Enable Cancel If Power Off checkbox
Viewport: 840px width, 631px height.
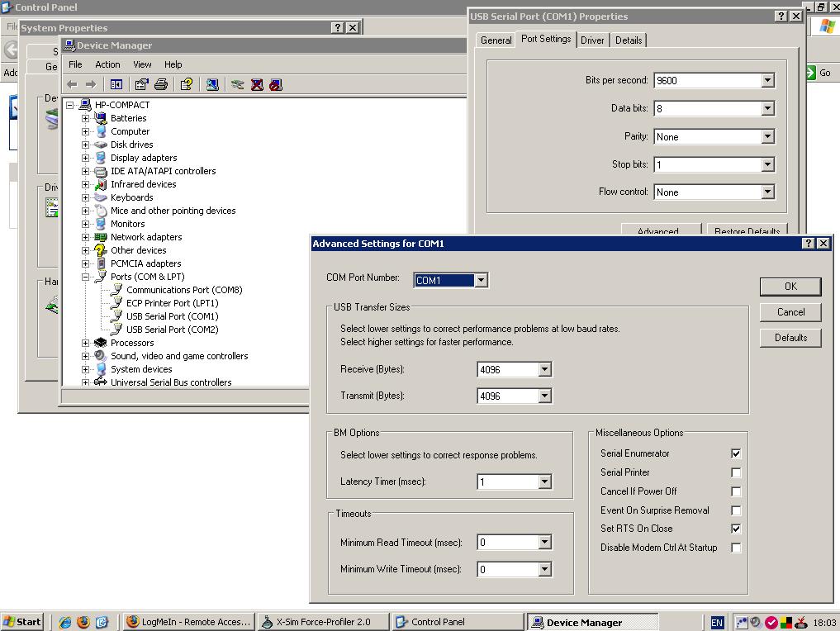pos(736,491)
